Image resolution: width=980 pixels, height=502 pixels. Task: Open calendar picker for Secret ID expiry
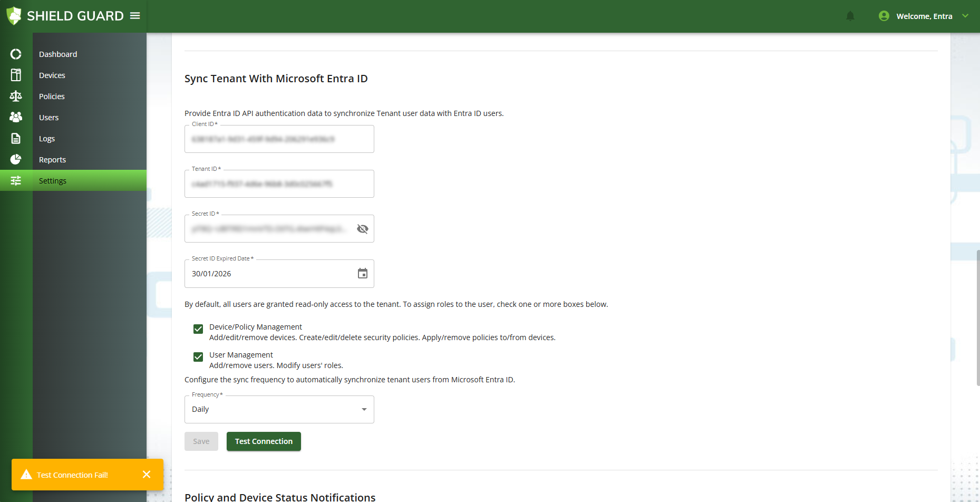coord(362,274)
